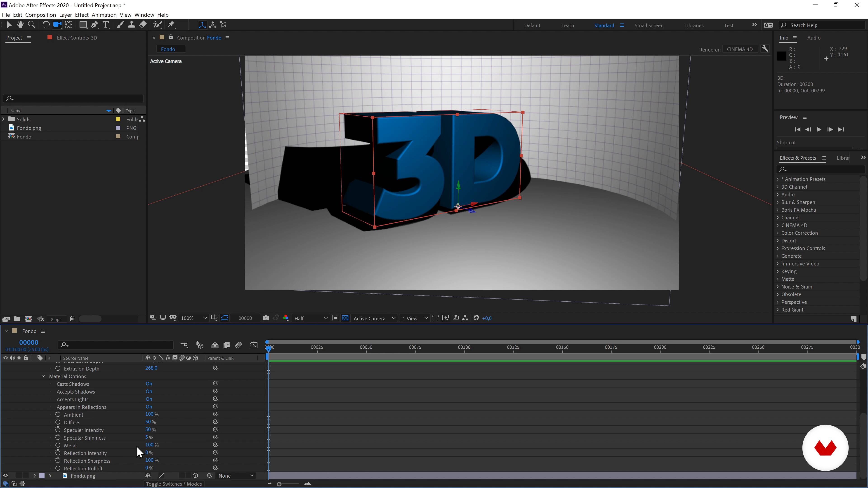Toggle Appears in Reflections On setting

tap(149, 407)
